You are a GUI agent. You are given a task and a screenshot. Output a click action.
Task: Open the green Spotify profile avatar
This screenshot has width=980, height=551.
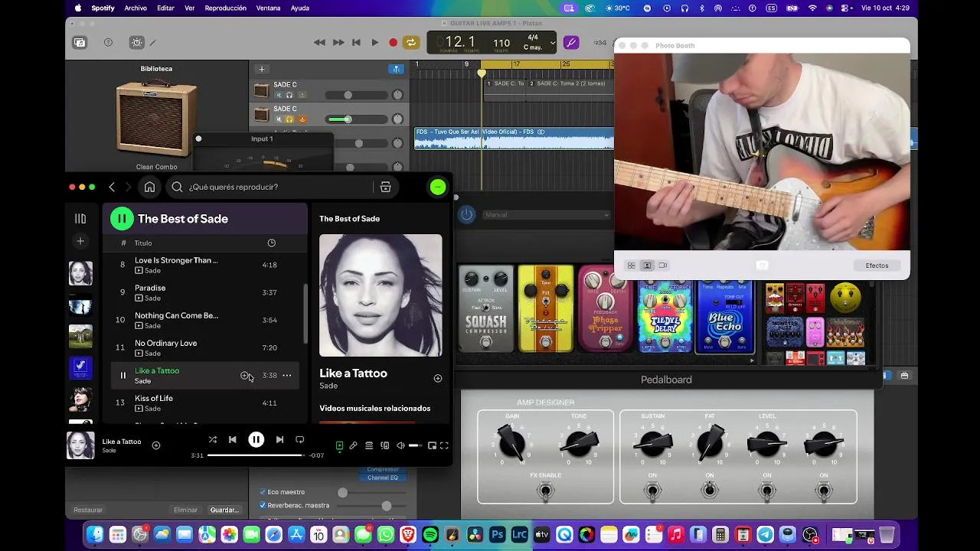(x=438, y=187)
